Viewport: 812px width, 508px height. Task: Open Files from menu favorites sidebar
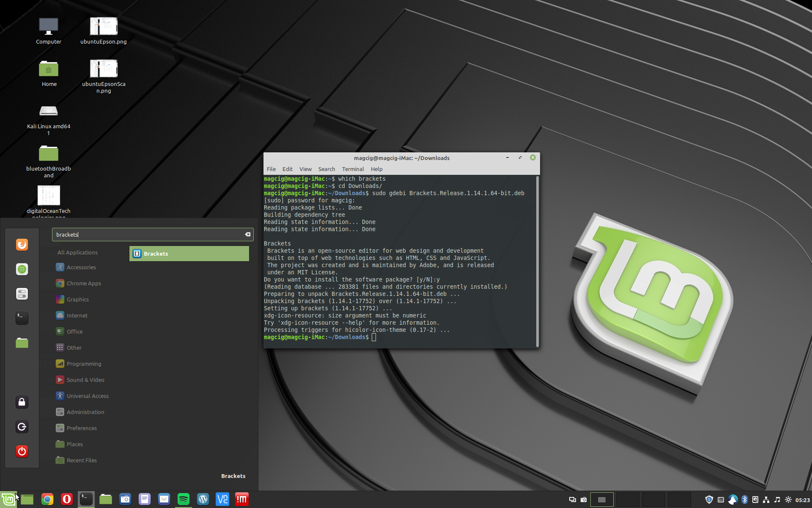(x=22, y=343)
